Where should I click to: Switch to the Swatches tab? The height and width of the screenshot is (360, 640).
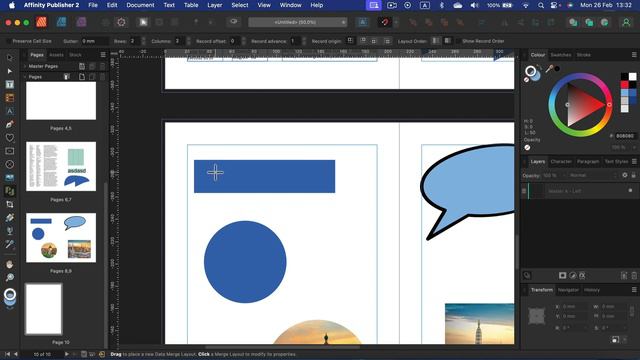coord(560,55)
